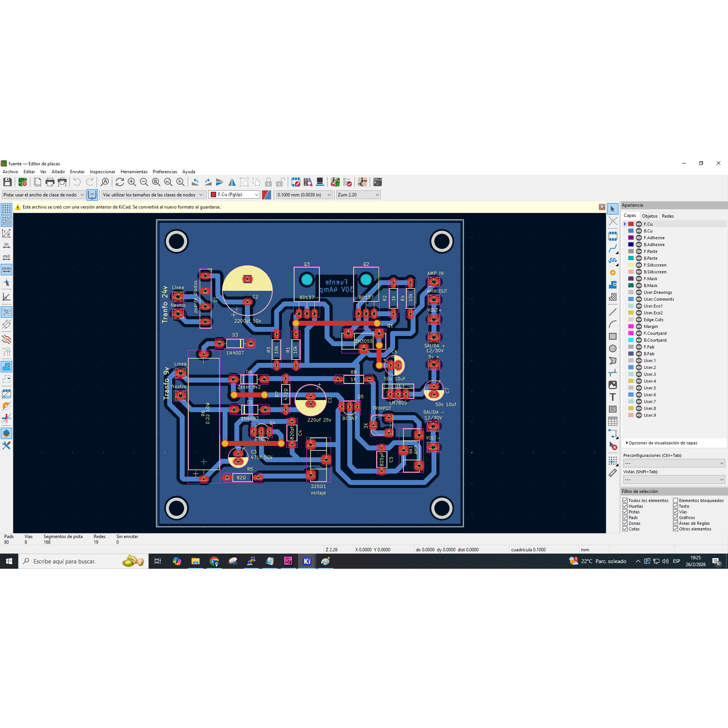Select the Draw circle tool
Viewport: 728px width, 728px height.
(613, 348)
